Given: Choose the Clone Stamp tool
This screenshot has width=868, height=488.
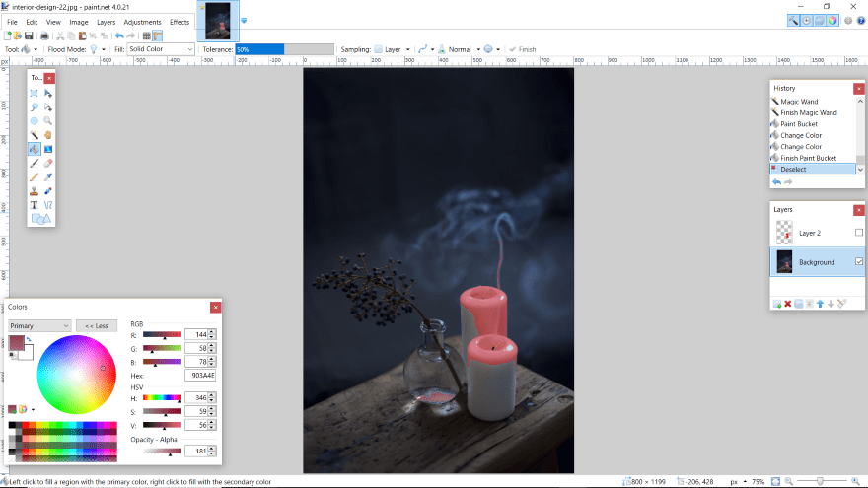Looking at the screenshot, I should click(x=34, y=191).
